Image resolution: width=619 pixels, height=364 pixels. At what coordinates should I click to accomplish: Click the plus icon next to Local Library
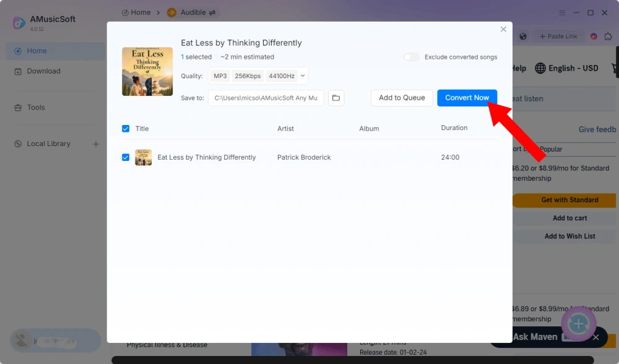96,144
